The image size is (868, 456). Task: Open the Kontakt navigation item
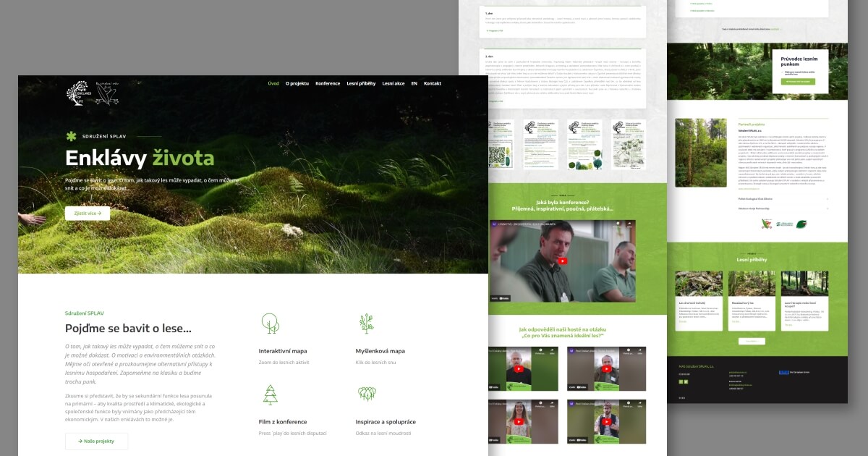pos(432,83)
